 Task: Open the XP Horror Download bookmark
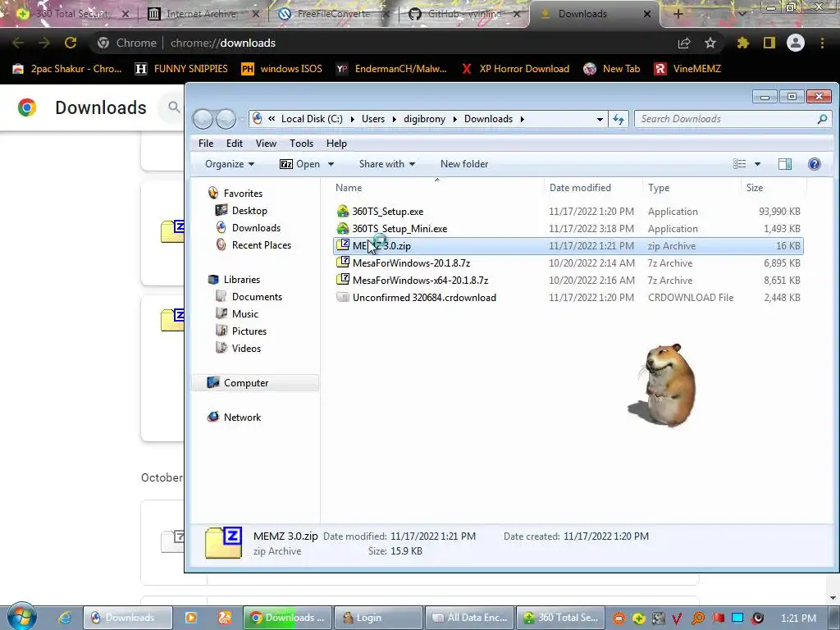(516, 69)
